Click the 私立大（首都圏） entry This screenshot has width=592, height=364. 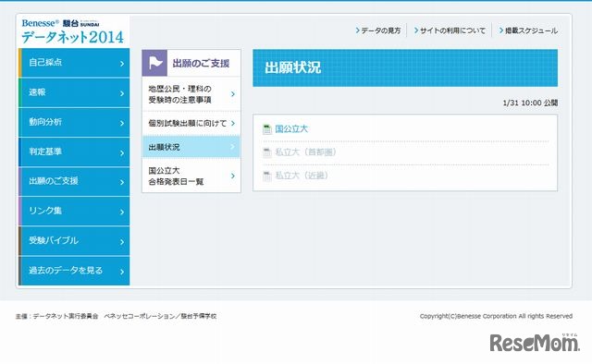(305, 152)
